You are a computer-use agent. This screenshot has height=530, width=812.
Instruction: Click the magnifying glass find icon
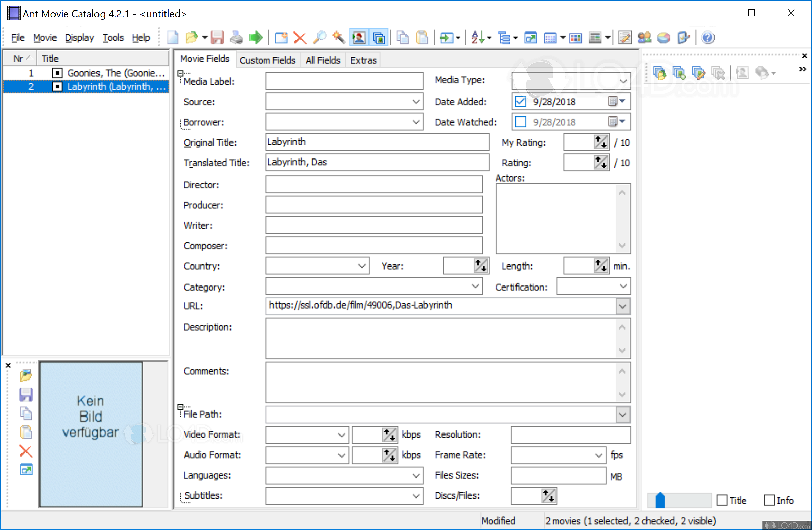319,38
